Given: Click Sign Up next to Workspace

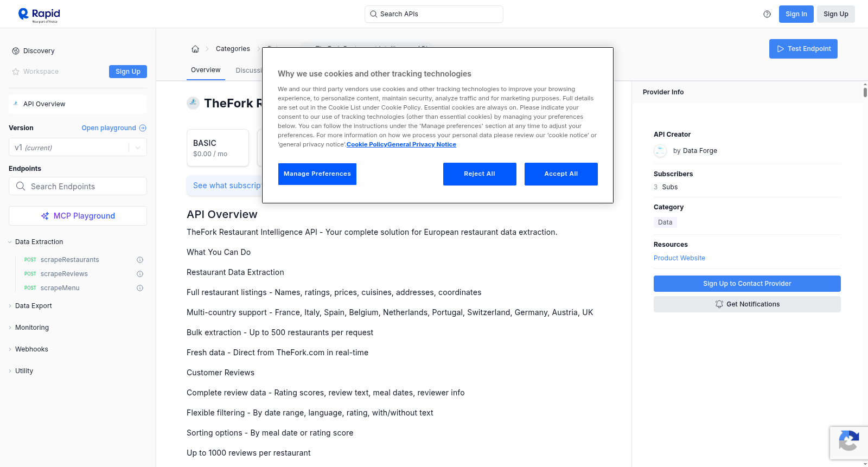Looking at the screenshot, I should click(128, 72).
